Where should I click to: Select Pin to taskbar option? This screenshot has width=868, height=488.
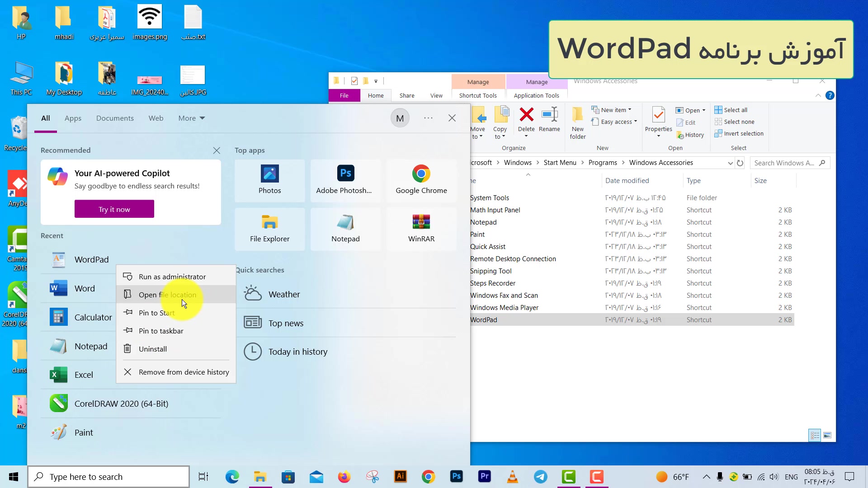click(x=161, y=331)
